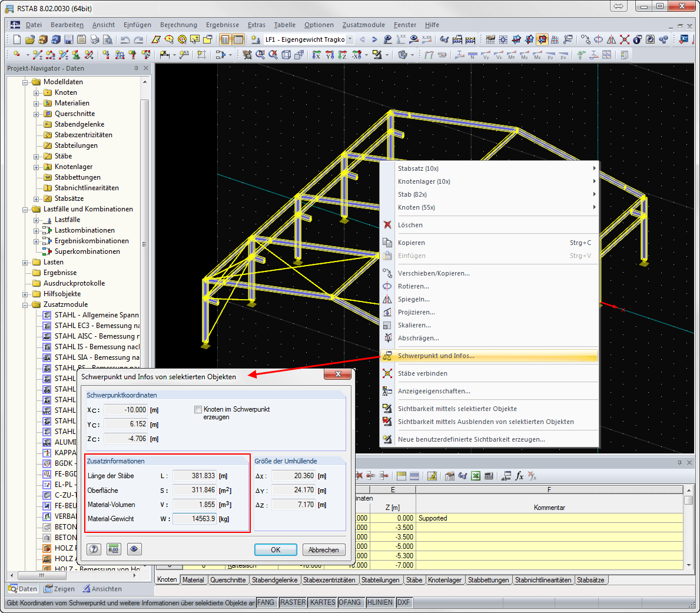700x613 pixels.
Task: Show axial force N results icon
Action: tap(472, 55)
